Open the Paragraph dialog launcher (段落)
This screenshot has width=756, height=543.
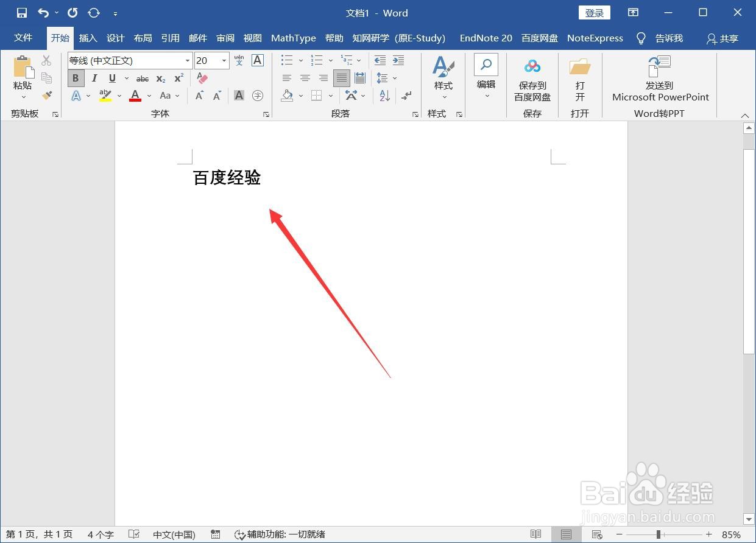pos(415,114)
